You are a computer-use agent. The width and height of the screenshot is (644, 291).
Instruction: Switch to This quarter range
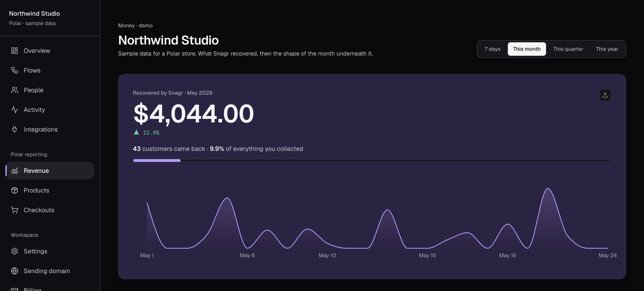[568, 49]
